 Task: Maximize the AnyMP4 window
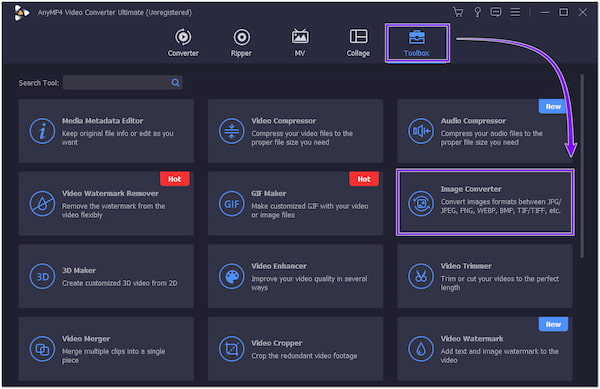coord(563,12)
